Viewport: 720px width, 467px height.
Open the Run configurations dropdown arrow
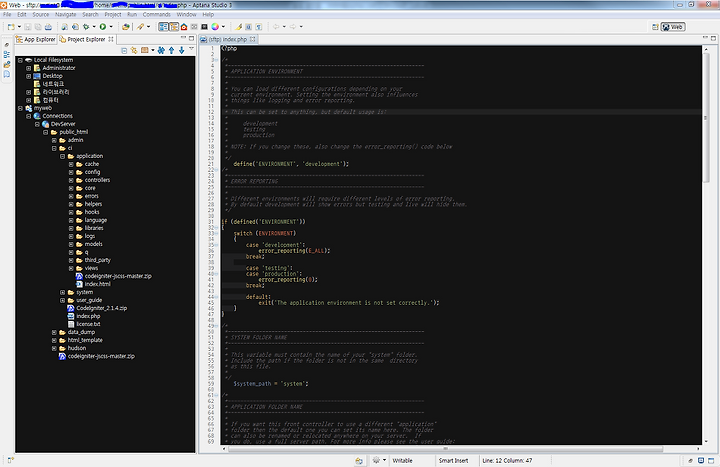(x=111, y=27)
